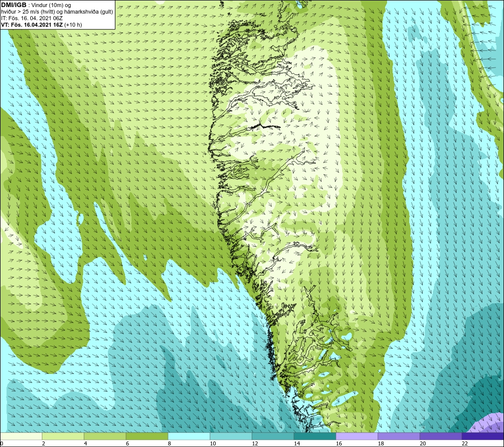Click the scale label '12'

[x=255, y=444]
